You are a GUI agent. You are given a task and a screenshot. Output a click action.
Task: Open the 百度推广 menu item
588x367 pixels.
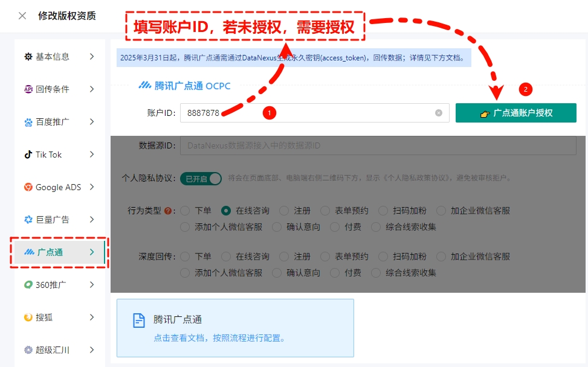pyautogui.click(x=58, y=122)
